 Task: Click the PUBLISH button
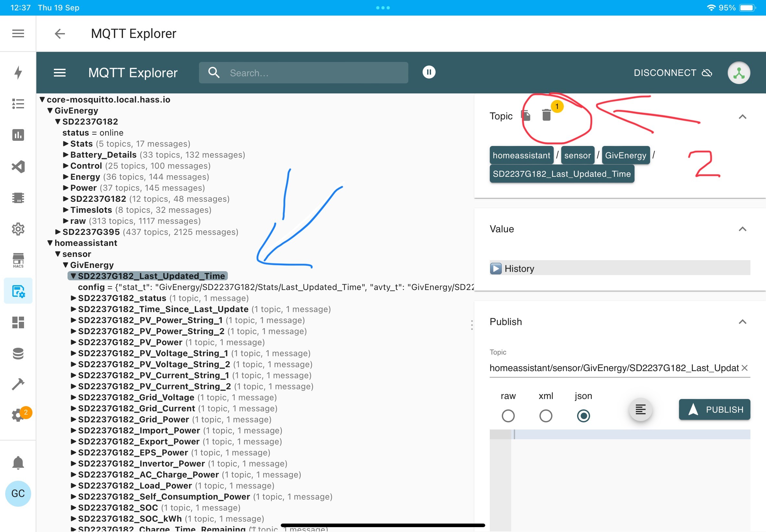714,409
